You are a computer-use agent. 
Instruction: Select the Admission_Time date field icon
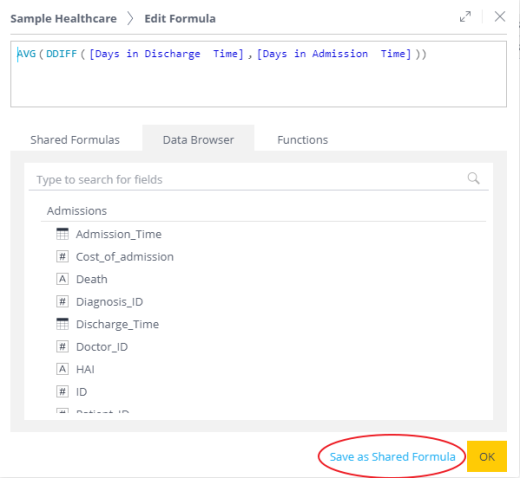click(62, 234)
